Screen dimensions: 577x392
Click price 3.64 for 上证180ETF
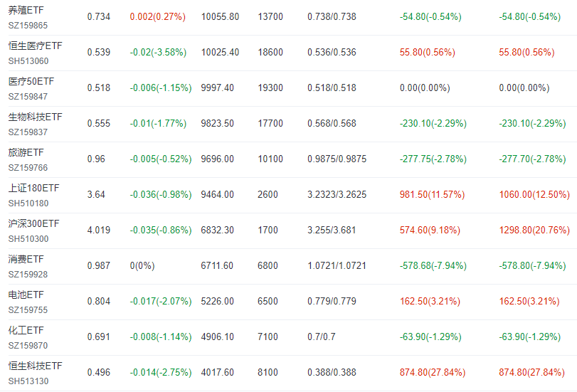(x=96, y=194)
